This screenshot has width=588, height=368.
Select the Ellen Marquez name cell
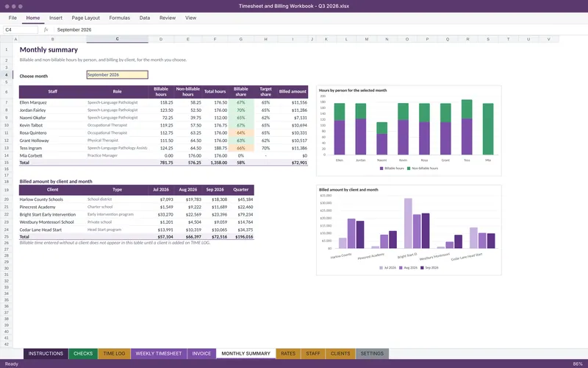pyautogui.click(x=52, y=102)
